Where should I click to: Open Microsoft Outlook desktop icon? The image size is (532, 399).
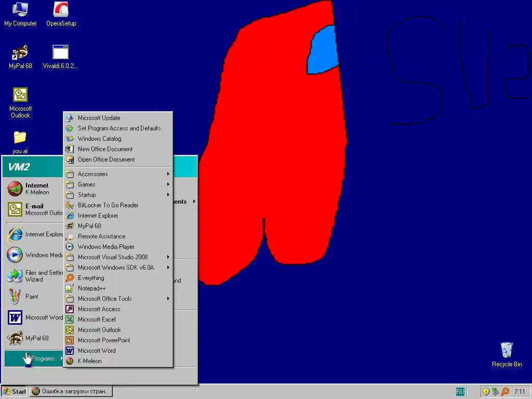pos(20,103)
